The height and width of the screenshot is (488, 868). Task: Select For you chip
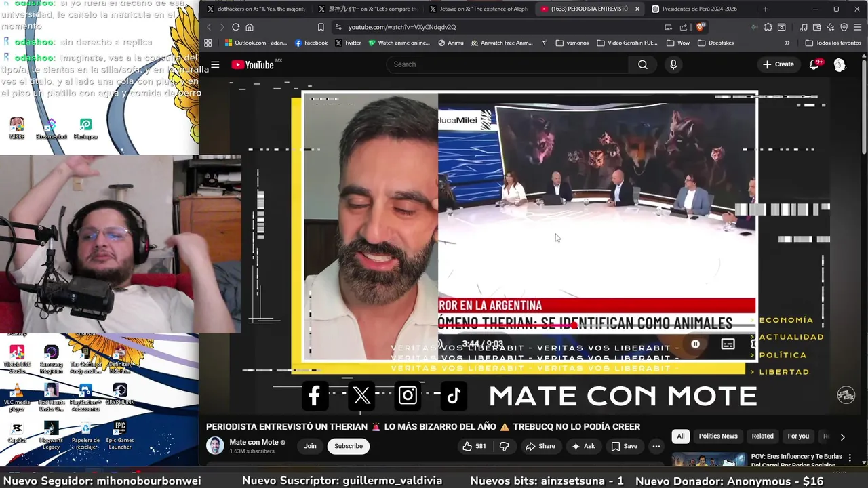798,436
